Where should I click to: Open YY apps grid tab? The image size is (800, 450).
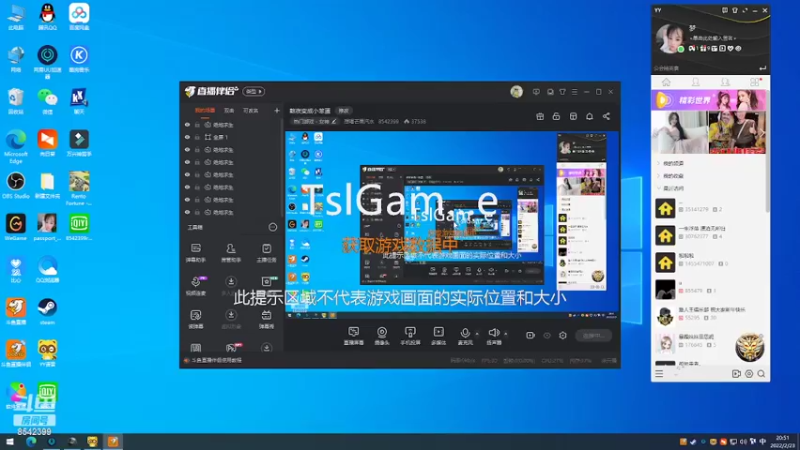(755, 82)
